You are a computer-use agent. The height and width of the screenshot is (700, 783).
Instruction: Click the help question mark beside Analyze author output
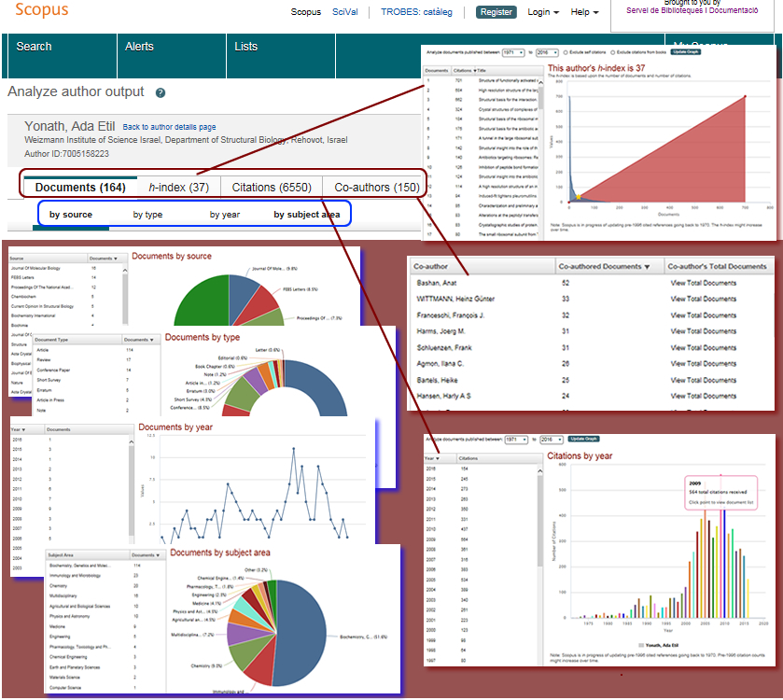(161, 93)
